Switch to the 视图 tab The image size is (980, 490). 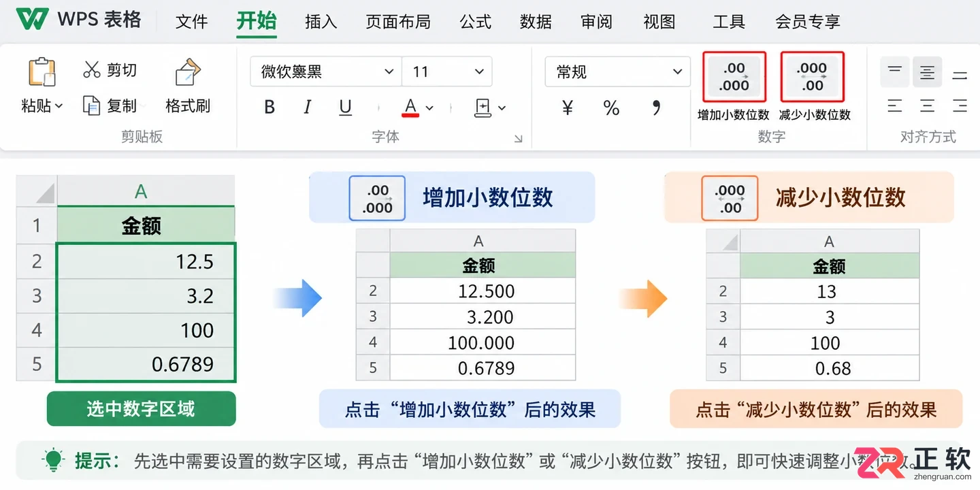click(x=659, y=22)
